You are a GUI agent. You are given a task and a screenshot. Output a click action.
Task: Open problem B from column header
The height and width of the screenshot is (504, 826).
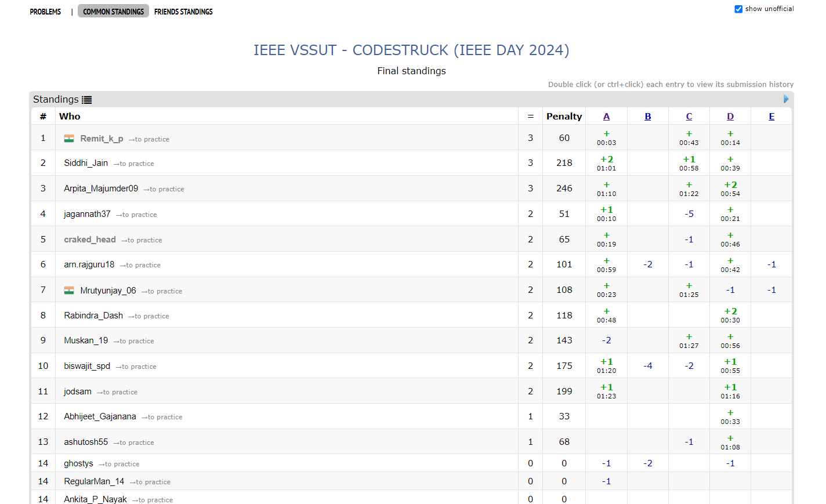click(x=647, y=117)
